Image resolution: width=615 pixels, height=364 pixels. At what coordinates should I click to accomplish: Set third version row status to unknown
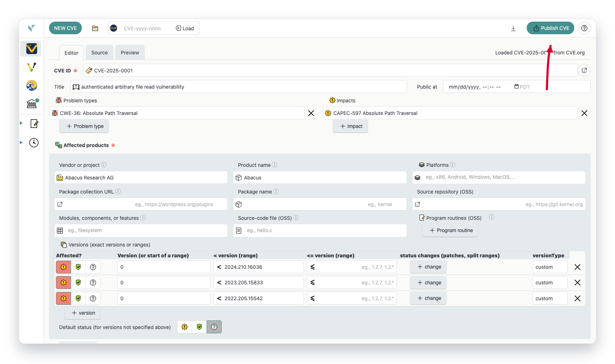pos(93,298)
